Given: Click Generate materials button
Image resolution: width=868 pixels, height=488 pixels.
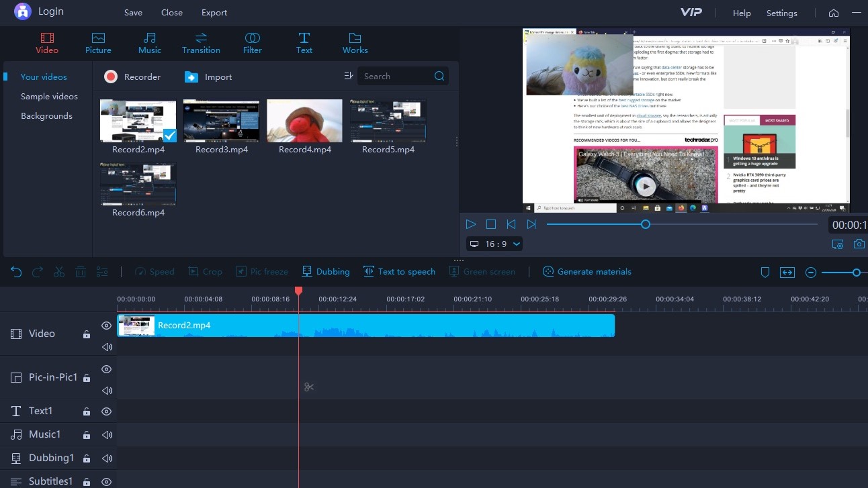Looking at the screenshot, I should coord(587,272).
